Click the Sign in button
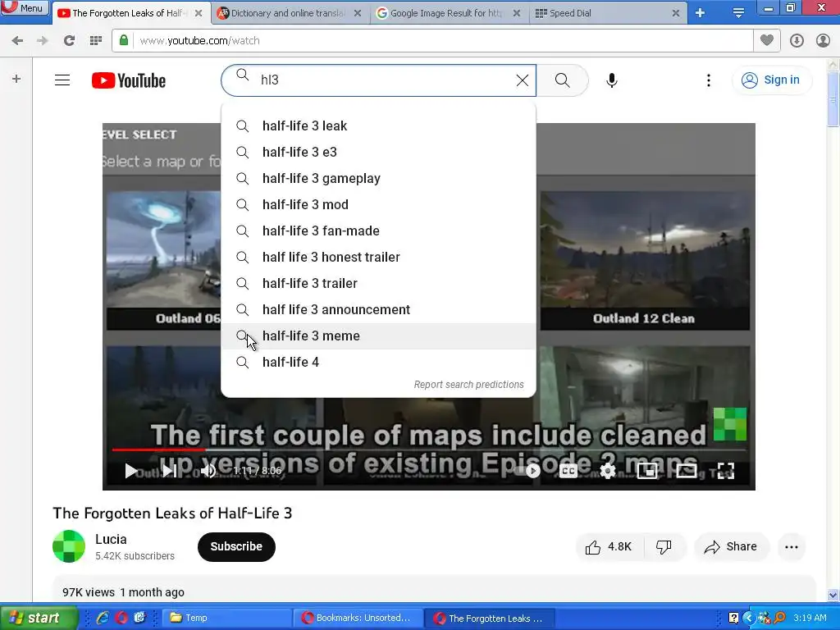This screenshot has width=840, height=630. 771,80
